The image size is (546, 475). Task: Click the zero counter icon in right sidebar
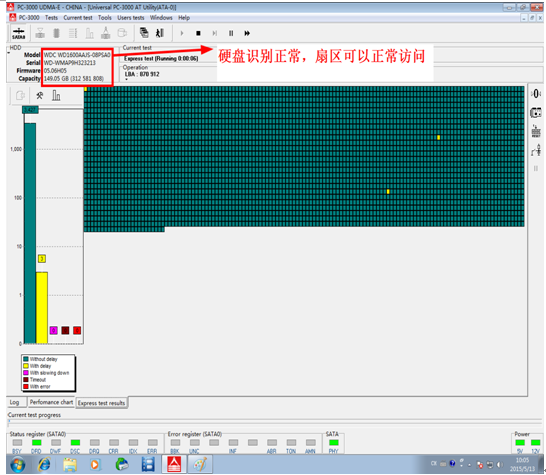coord(536,93)
